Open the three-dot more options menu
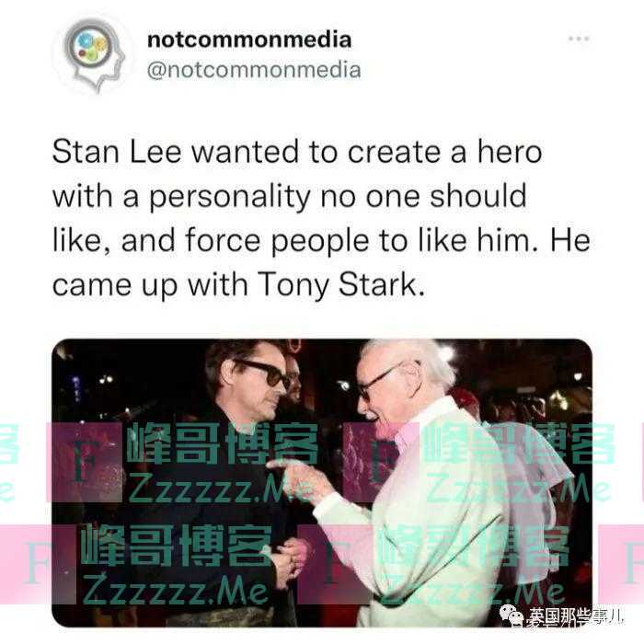 (x=579, y=39)
